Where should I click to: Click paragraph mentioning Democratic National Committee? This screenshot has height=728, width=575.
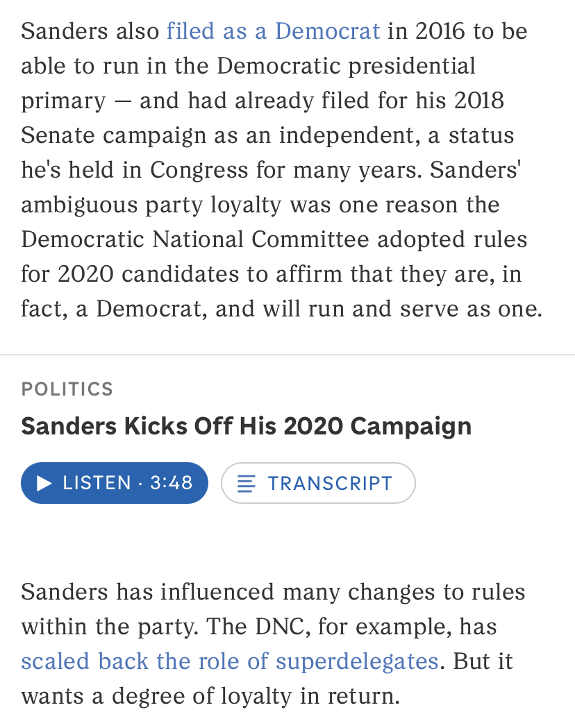[x=281, y=170]
